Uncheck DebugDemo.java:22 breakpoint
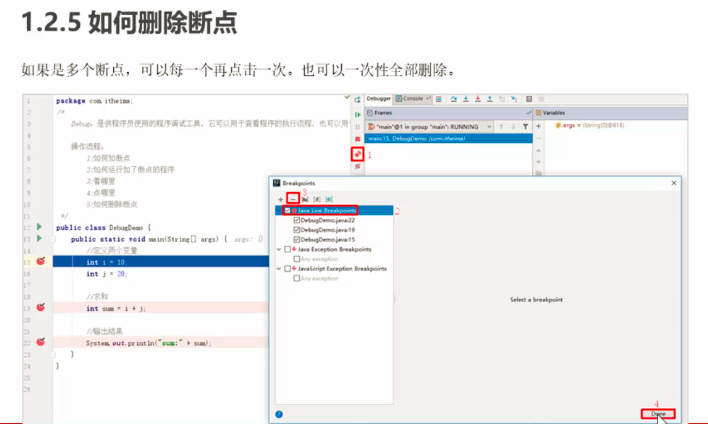The image size is (708, 424). tap(297, 220)
